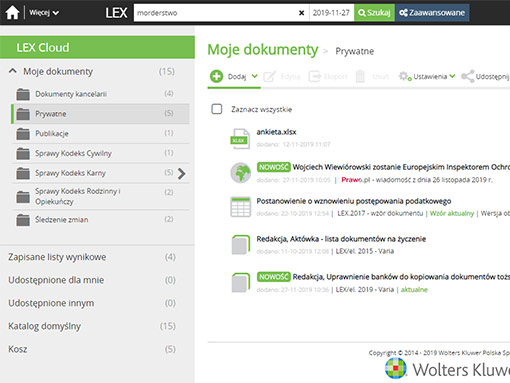The width and height of the screenshot is (510, 383).
Task: Click document icon for Uprawnienie banków item
Action: pyautogui.click(x=241, y=283)
